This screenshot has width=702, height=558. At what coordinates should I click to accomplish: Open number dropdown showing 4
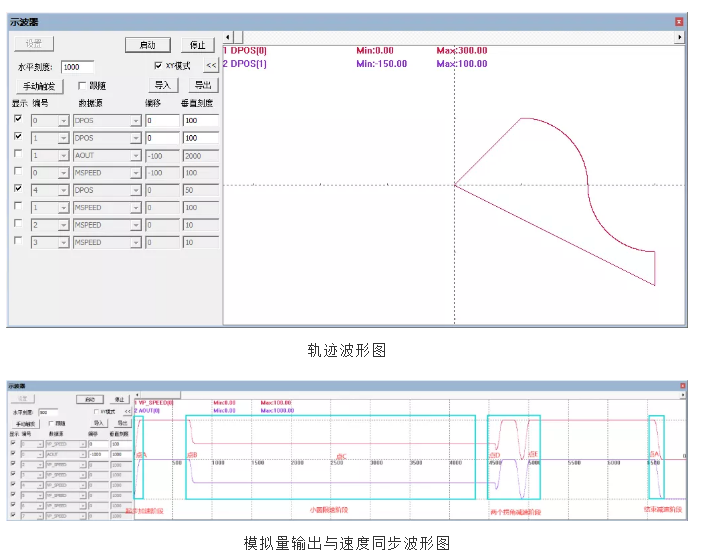pyautogui.click(x=63, y=190)
